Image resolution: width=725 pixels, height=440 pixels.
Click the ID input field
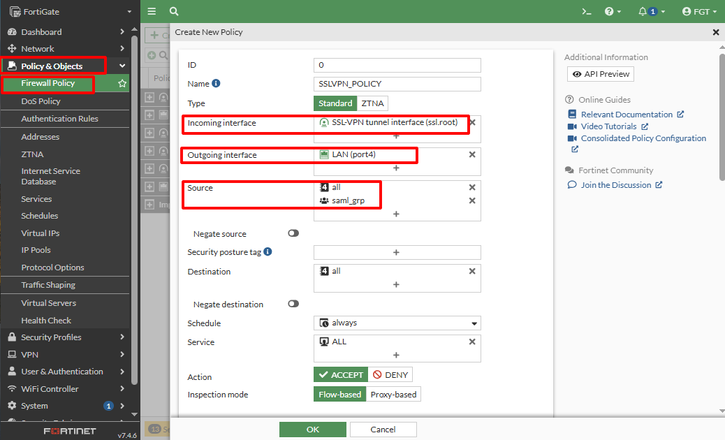point(397,65)
